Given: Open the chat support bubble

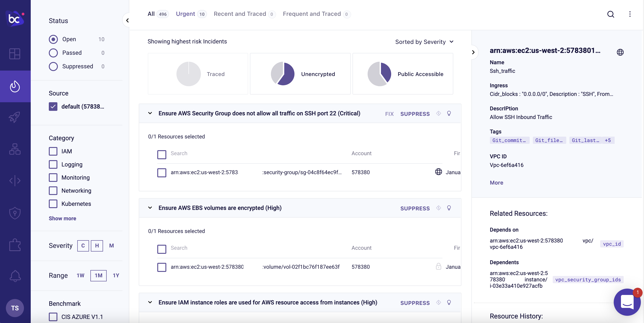Looking at the screenshot, I should click(x=627, y=302).
